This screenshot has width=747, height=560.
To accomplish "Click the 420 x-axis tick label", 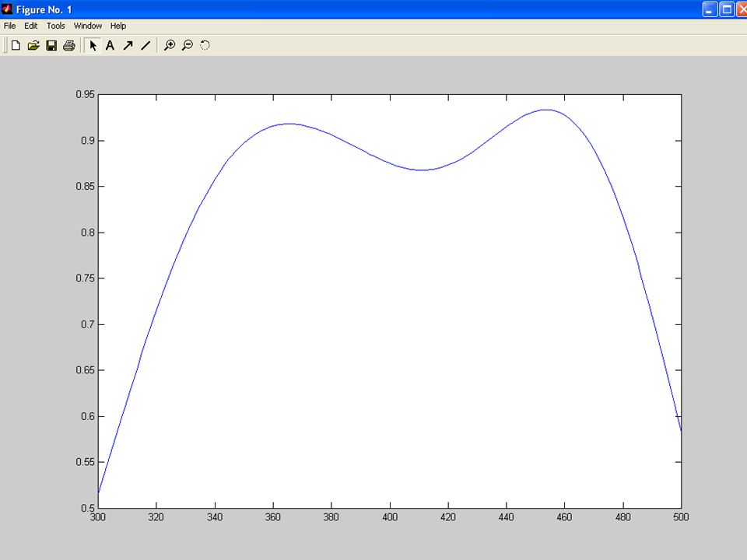I will [x=448, y=517].
